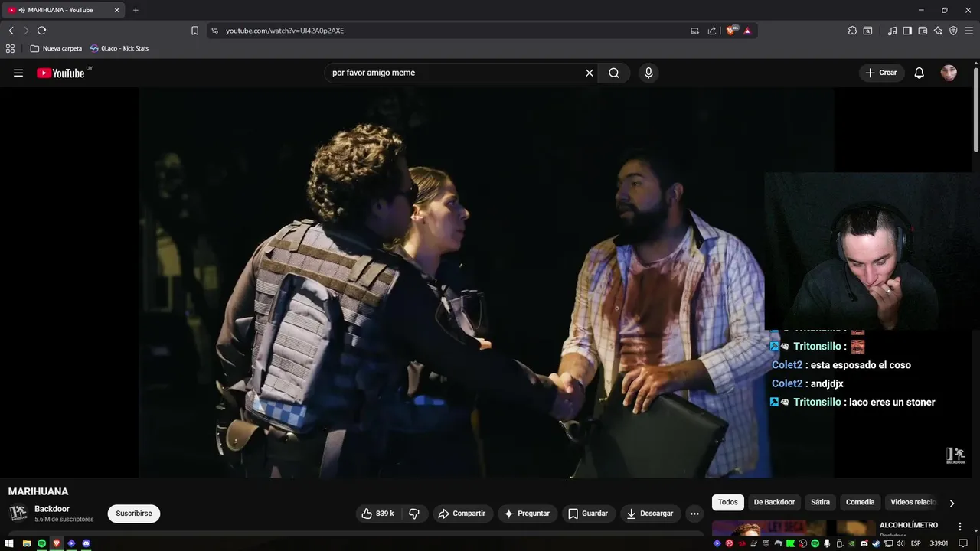Screen dimensions: 980x551
Task: Start voice search with microphone
Action: pyautogui.click(x=648, y=73)
